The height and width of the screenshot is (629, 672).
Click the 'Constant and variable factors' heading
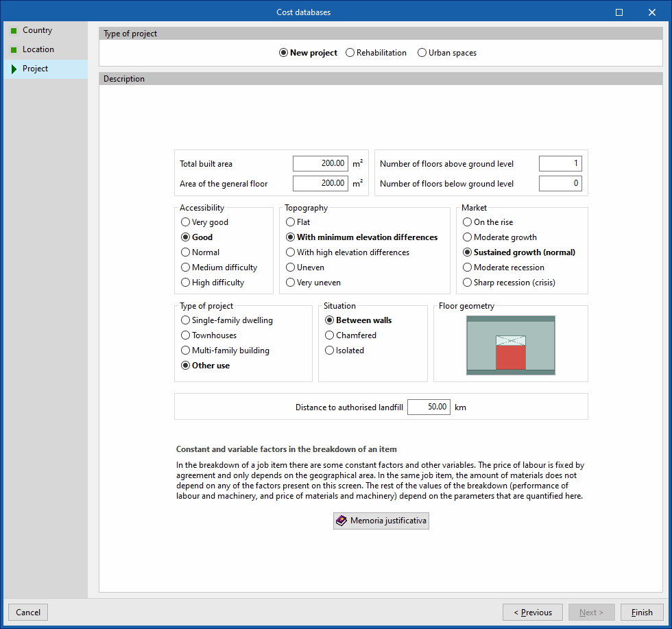coord(287,449)
